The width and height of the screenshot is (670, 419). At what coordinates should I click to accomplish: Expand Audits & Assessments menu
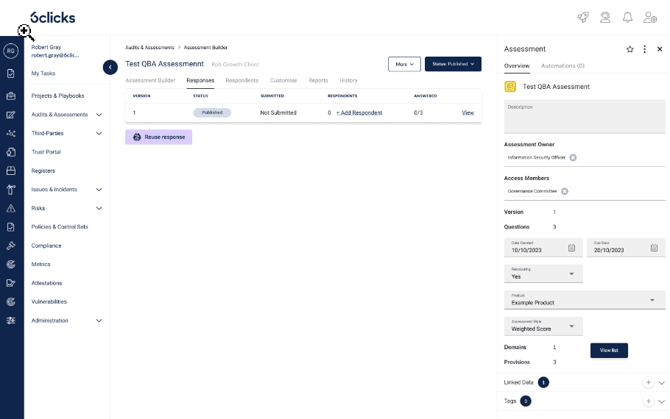tap(98, 115)
